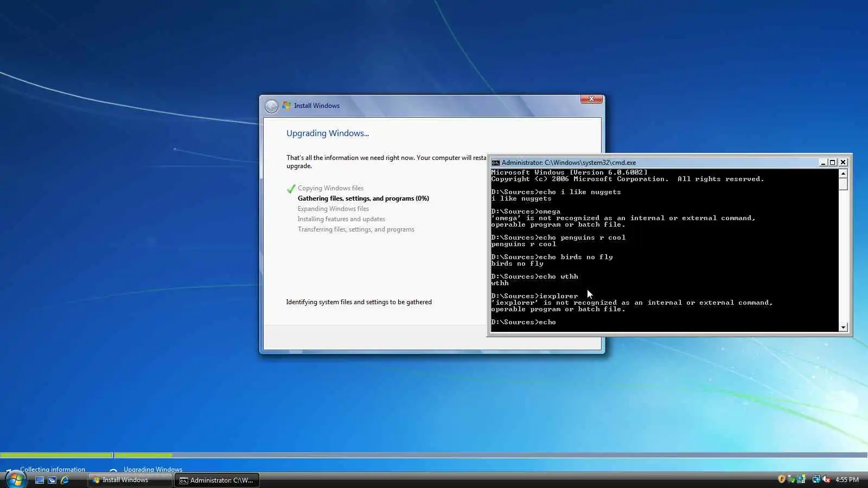
Task: Click 'Expanding Windows files' step text
Action: [333, 209]
